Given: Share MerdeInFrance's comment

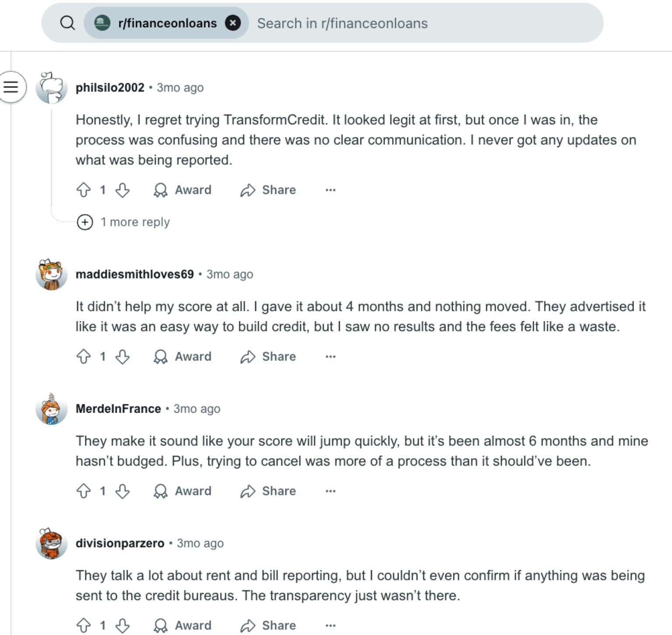Looking at the screenshot, I should 268,491.
